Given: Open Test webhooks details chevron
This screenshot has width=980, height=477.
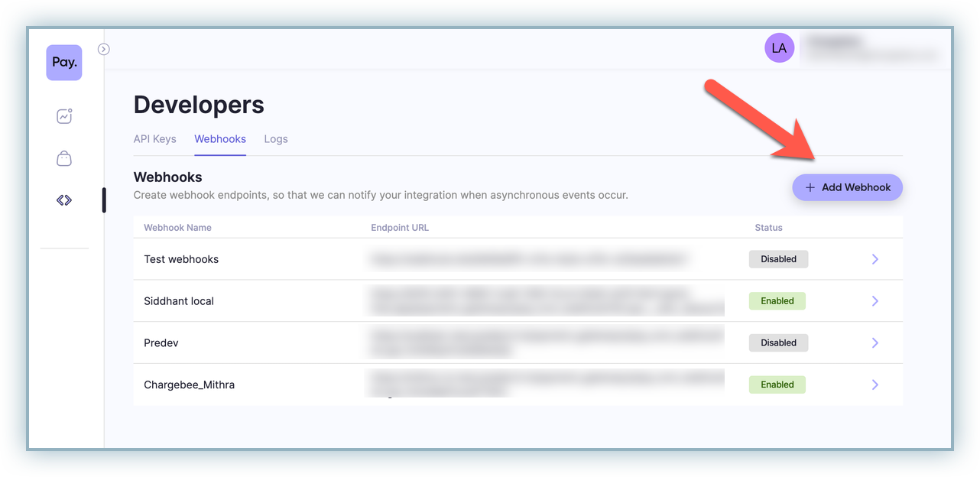Looking at the screenshot, I should tap(875, 259).
